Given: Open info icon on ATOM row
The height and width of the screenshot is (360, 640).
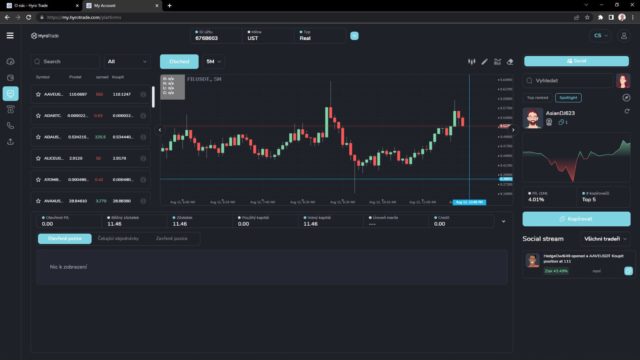Looking at the screenshot, I should pos(143,180).
